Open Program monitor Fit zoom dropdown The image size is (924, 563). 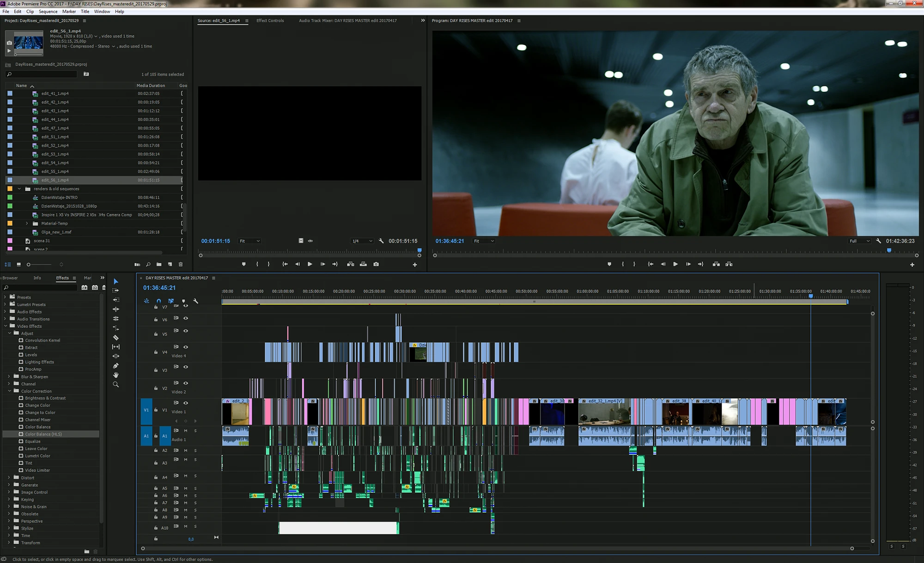point(484,241)
